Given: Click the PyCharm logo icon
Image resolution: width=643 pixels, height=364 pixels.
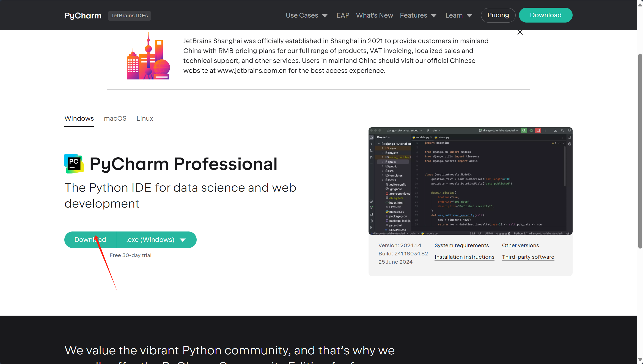Looking at the screenshot, I should click(74, 163).
